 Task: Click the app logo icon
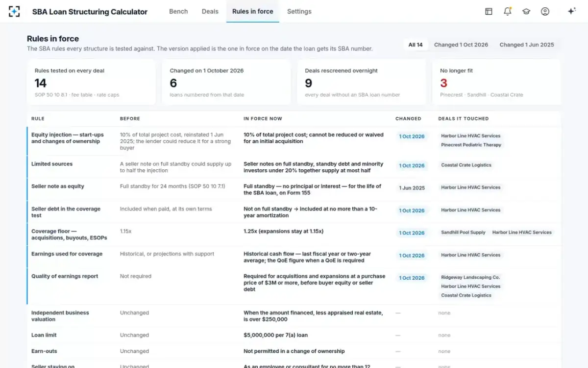point(15,11)
